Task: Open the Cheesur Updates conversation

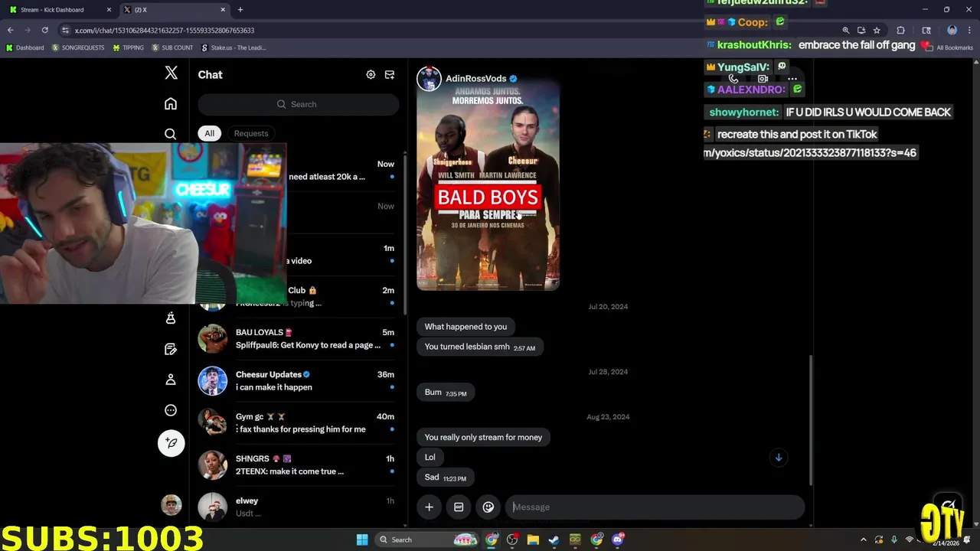Action: (297, 380)
